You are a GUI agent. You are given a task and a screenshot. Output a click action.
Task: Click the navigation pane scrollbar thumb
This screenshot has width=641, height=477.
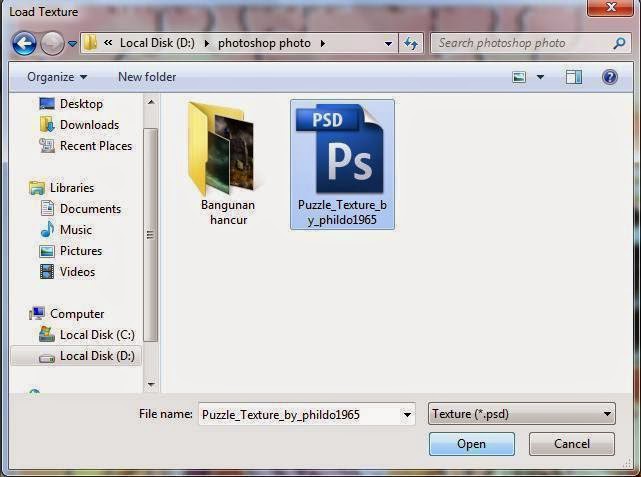coord(150,235)
